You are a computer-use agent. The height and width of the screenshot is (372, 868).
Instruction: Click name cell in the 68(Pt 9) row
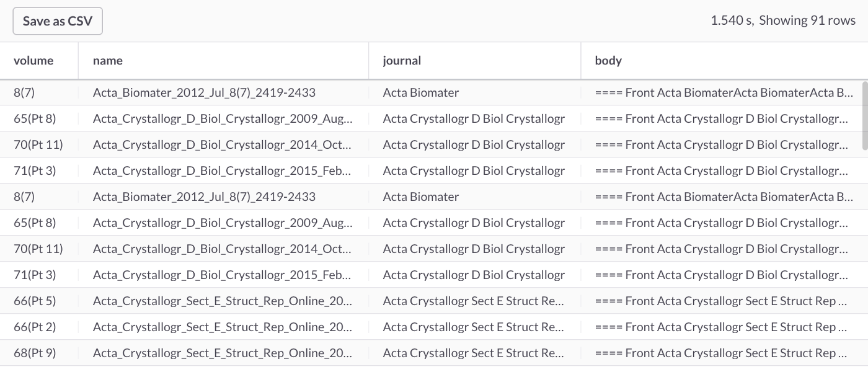point(223,353)
